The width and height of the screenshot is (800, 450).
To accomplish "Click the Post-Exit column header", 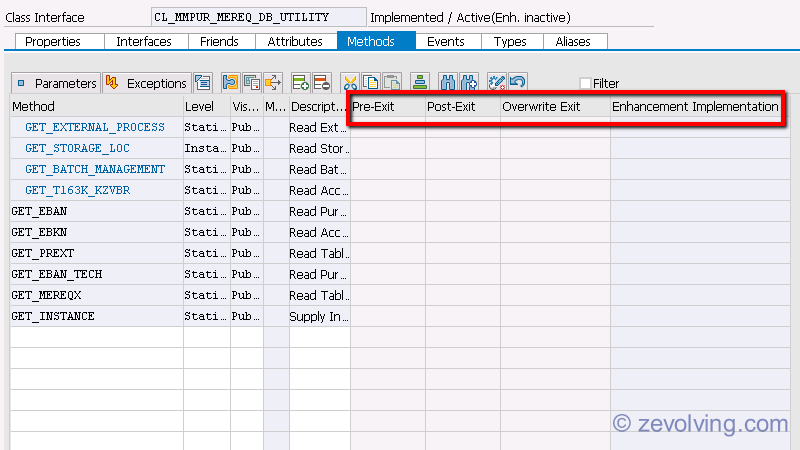I will click(463, 107).
